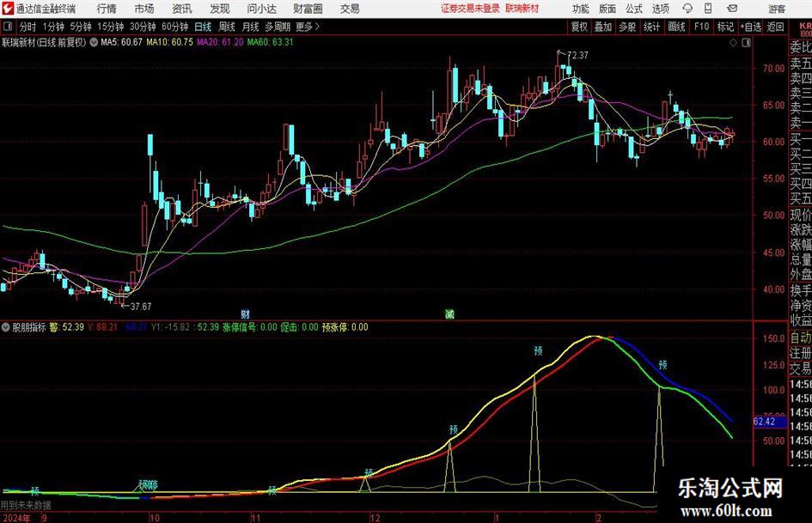
Task: Open the mail envelope icon
Action: click(x=732, y=9)
